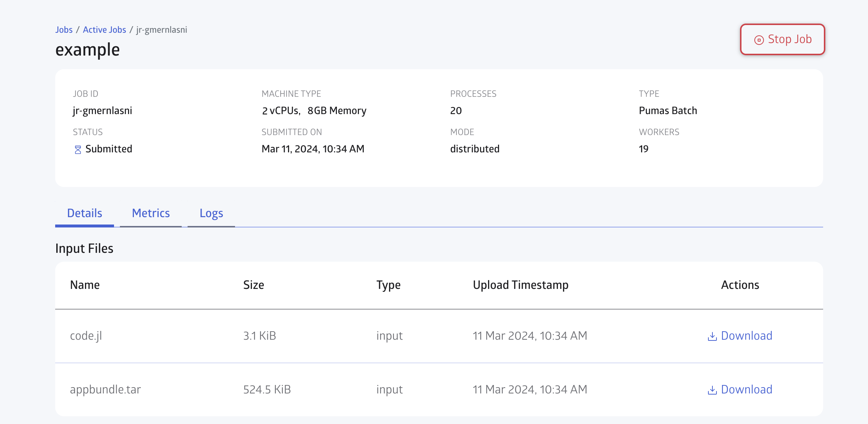Download the code.jl input file
This screenshot has height=424, width=868.
point(746,336)
